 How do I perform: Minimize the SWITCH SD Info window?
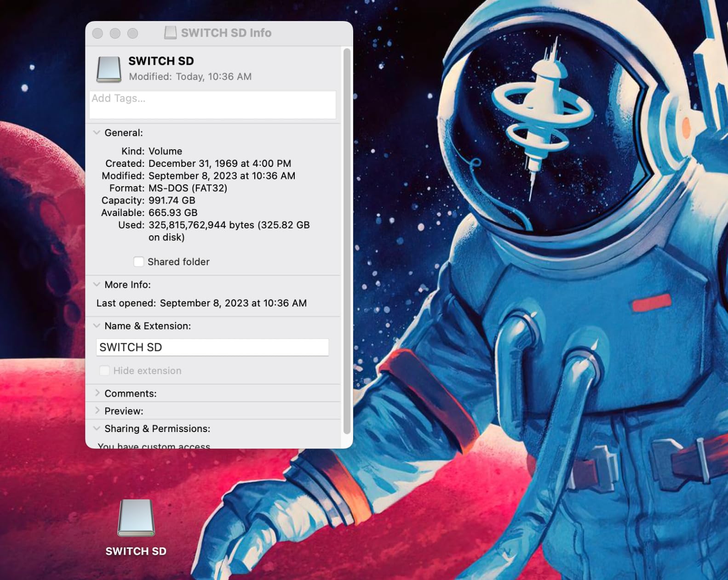(x=115, y=33)
